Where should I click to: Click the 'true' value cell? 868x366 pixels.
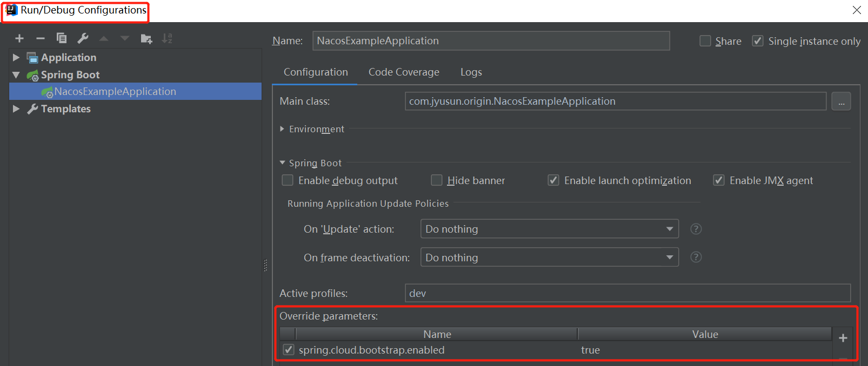point(705,350)
